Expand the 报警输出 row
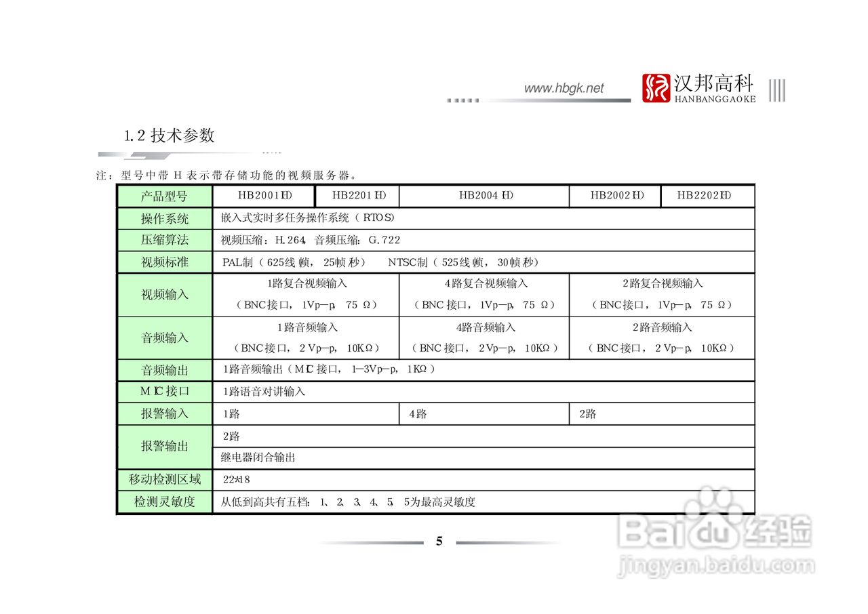Screen dimensions: 868x614 (x=164, y=446)
